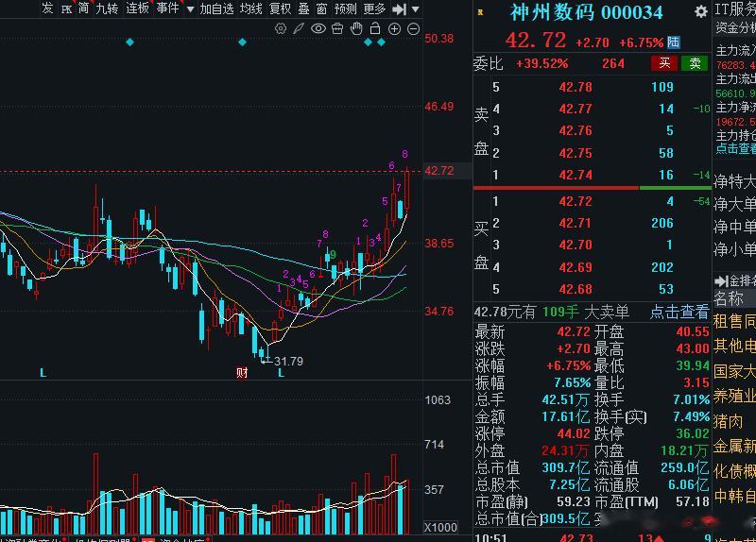Viewport: 756px width, 542px height.
Task: Click 量比 value 3.15
Action: [x=696, y=382]
